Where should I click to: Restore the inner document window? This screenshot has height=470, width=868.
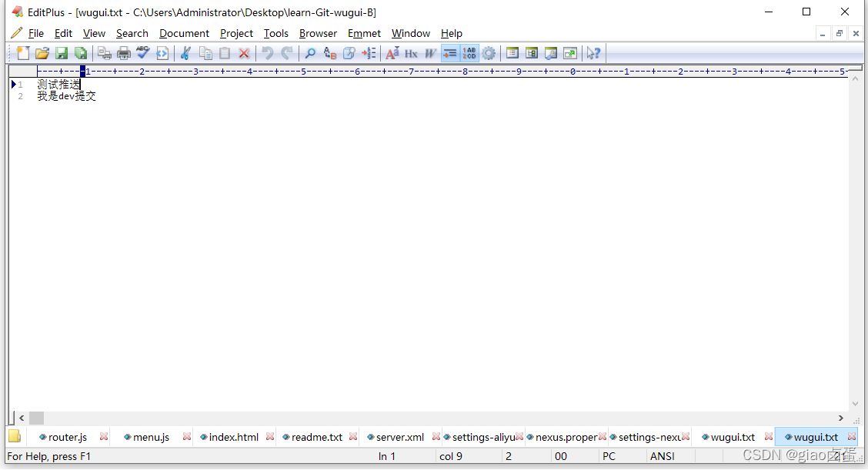tap(840, 33)
